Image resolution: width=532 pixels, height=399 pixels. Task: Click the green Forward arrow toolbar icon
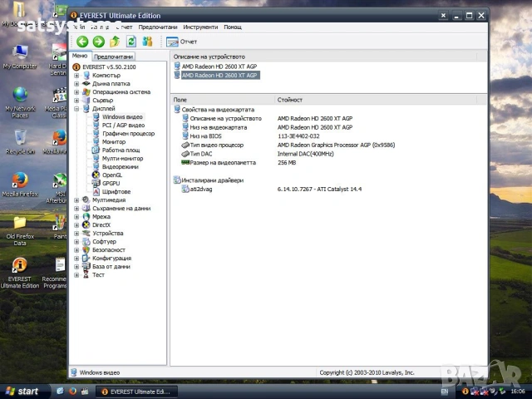(98, 42)
